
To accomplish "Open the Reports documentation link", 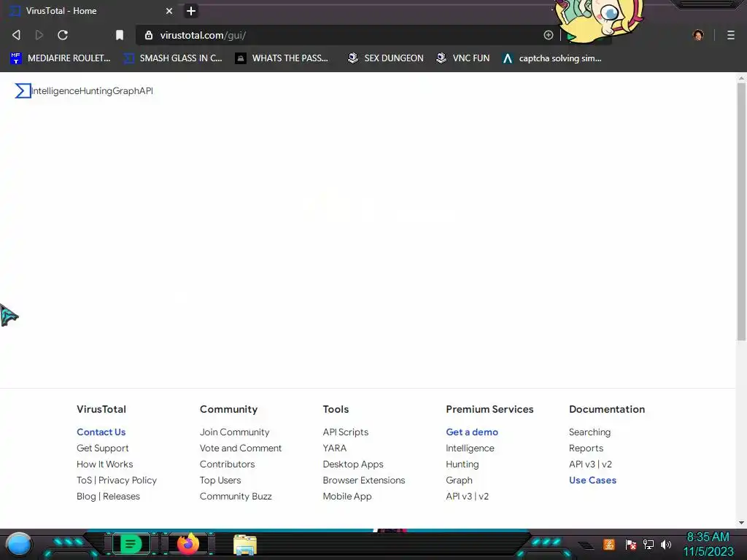I will click(x=586, y=448).
